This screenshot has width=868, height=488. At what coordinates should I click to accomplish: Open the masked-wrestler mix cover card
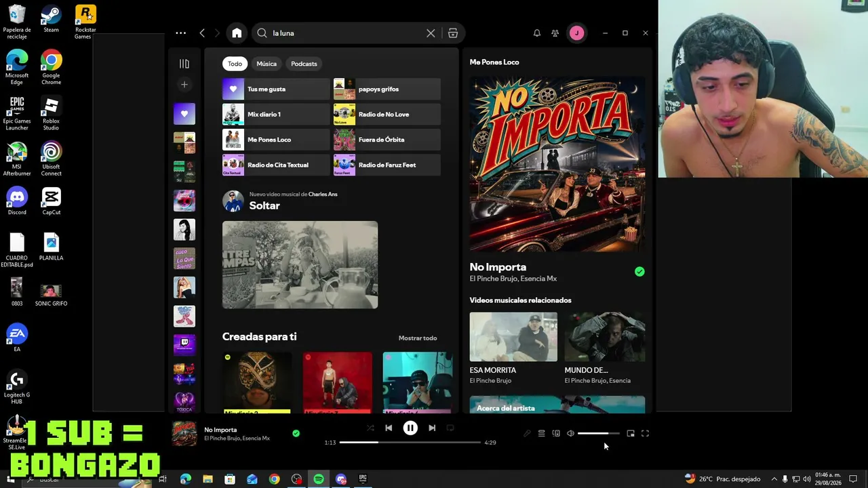(257, 382)
